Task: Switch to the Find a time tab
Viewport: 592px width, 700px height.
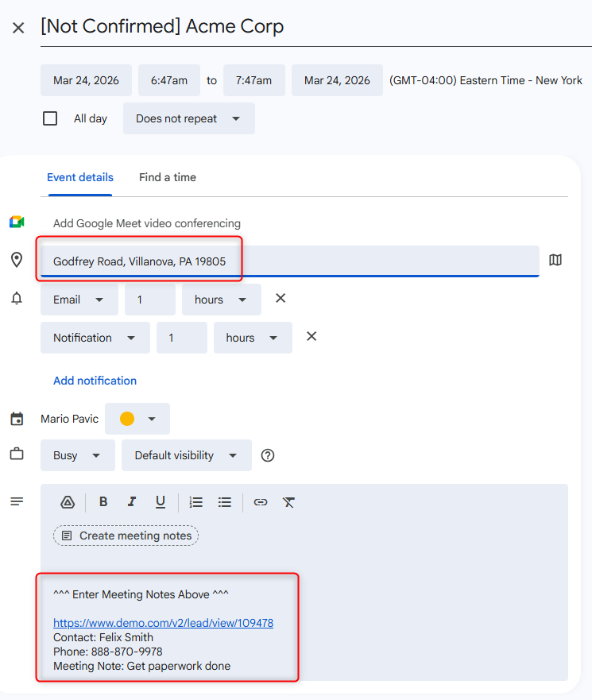Action: click(x=168, y=177)
